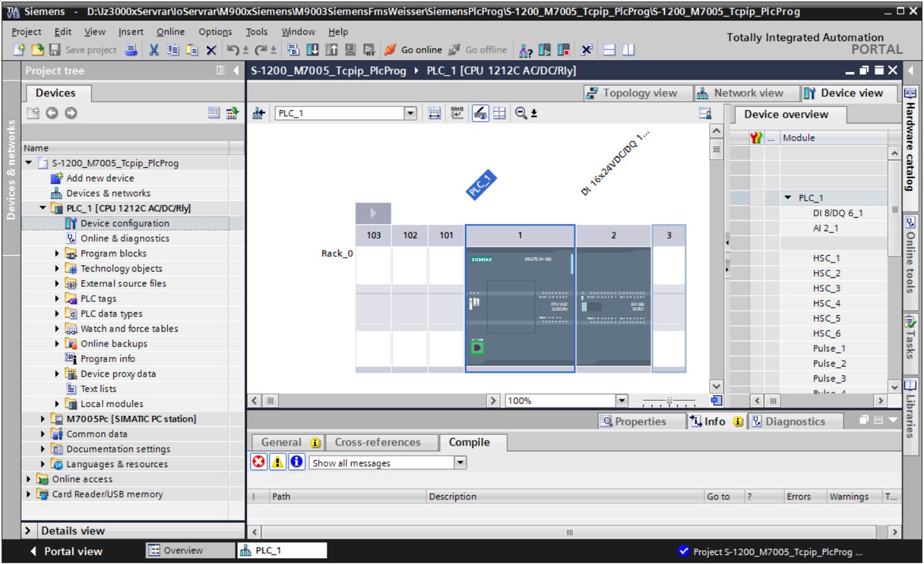Toggle information messages filter in Compile tab
The width and height of the screenshot is (924, 564).
pyautogui.click(x=296, y=462)
